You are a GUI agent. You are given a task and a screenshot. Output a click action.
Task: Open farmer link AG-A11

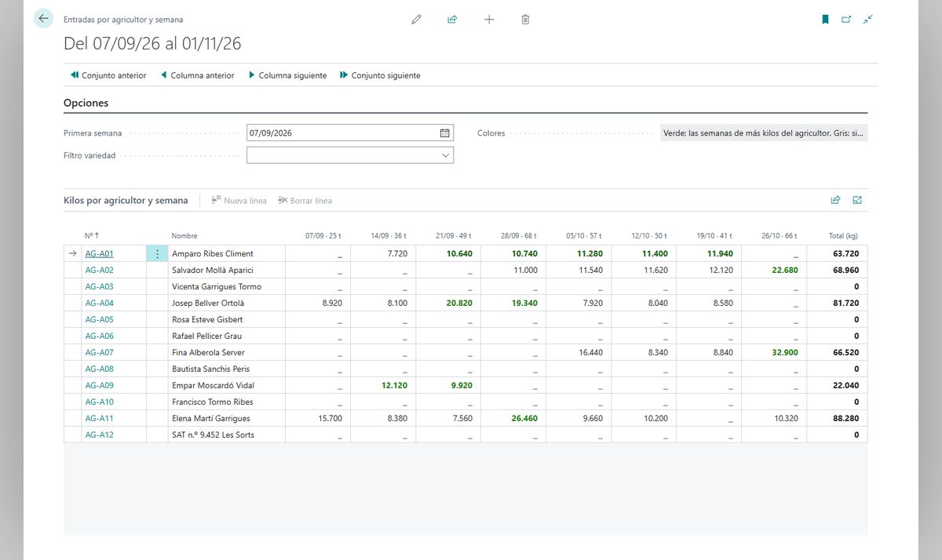(99, 418)
